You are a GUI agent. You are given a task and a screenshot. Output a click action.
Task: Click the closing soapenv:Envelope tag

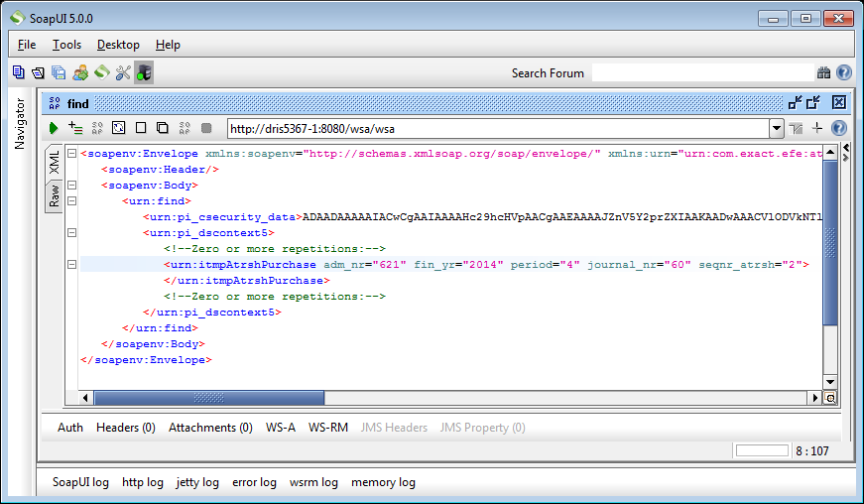tap(146, 360)
